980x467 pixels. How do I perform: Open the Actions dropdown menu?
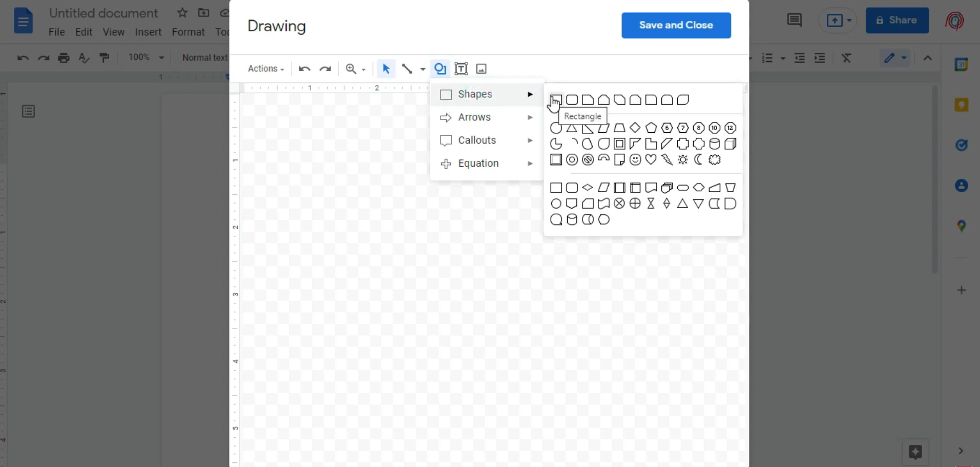(x=266, y=69)
